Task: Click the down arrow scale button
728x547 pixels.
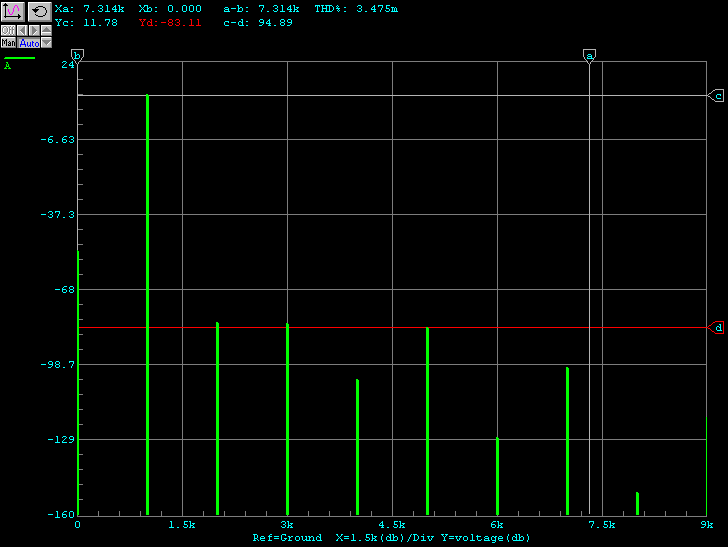Action: pyautogui.click(x=46, y=43)
